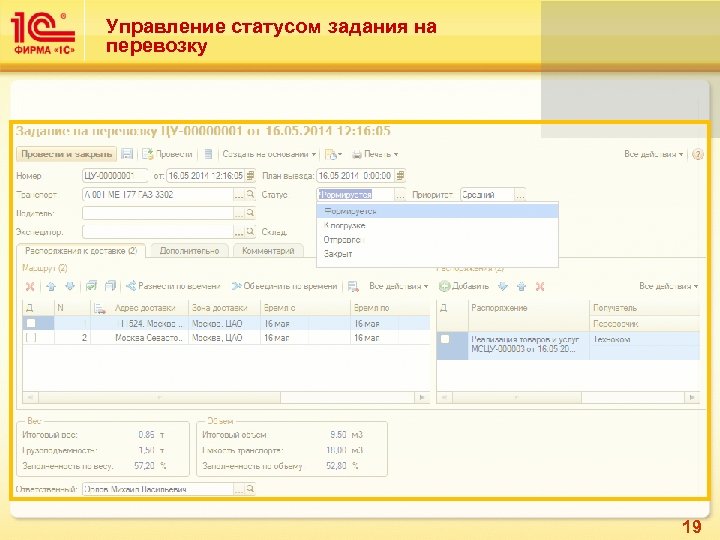Image resolution: width=720 pixels, height=540 pixels.
Task: Open calendar picker for План выезда date
Action: tap(400, 175)
